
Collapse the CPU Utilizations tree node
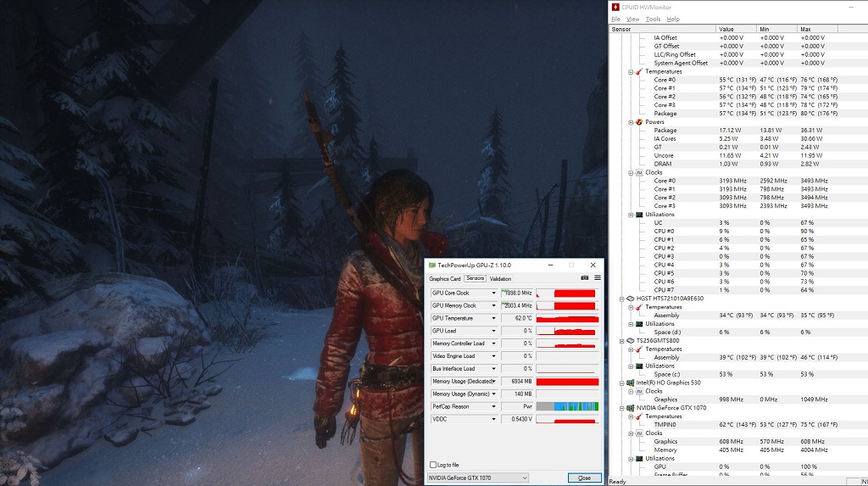631,215
